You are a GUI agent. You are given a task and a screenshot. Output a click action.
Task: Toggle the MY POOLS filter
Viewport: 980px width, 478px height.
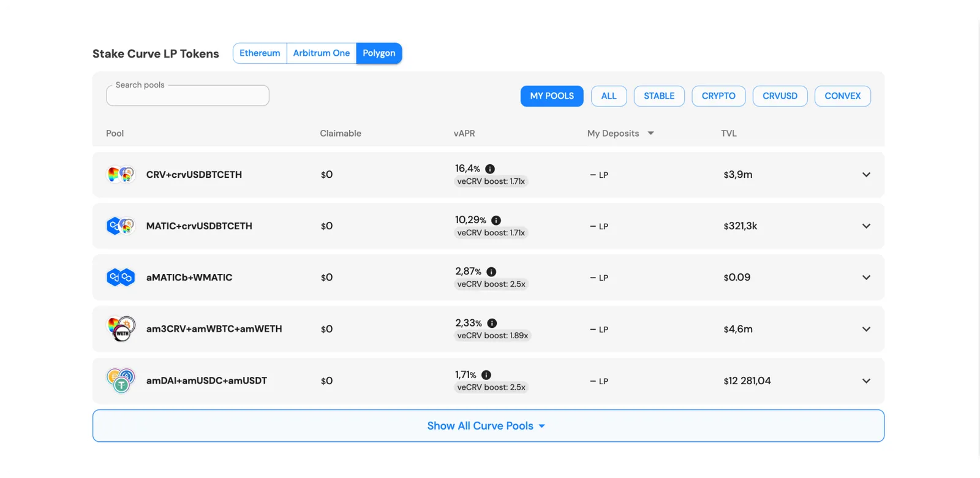coord(552,96)
